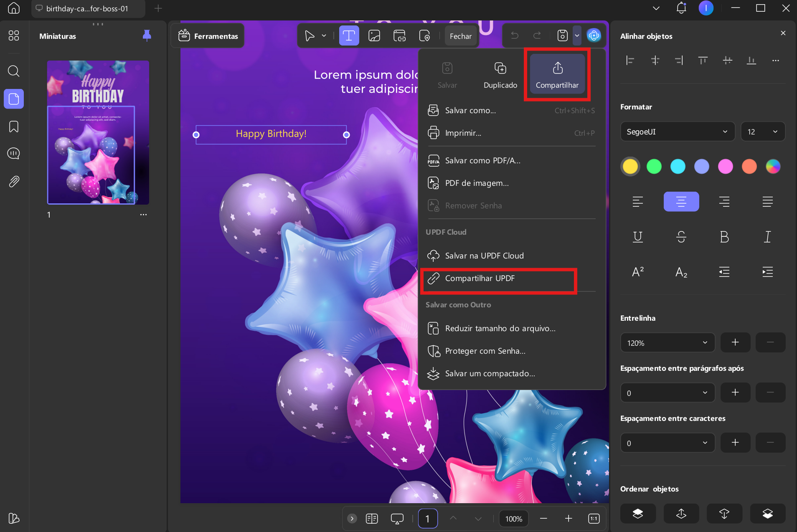Pick the pink color swatch
797x532 pixels.
click(726, 166)
